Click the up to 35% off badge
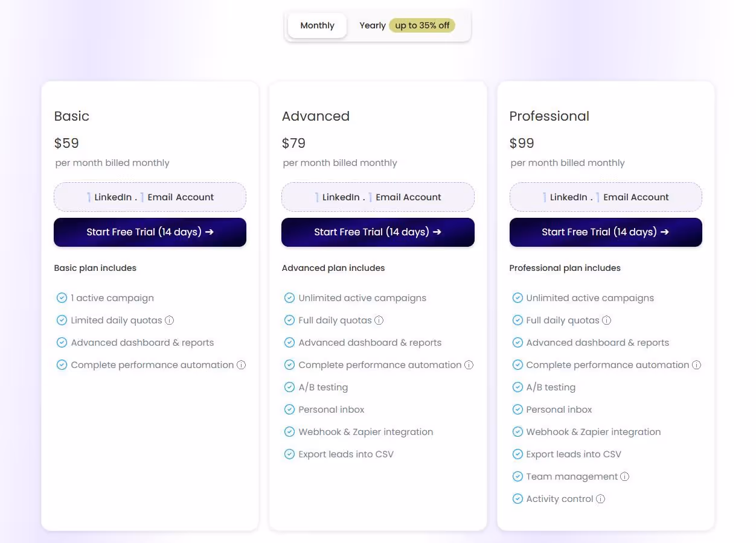The width and height of the screenshot is (756, 543). point(422,25)
